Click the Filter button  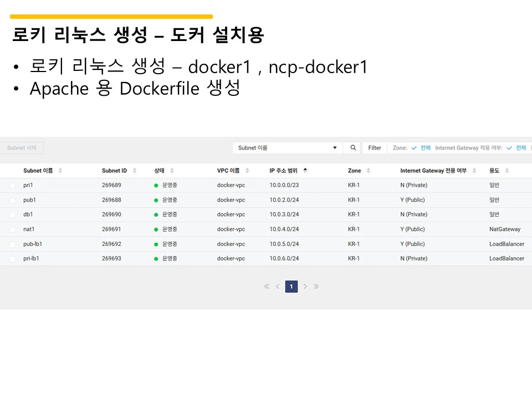[x=375, y=147]
